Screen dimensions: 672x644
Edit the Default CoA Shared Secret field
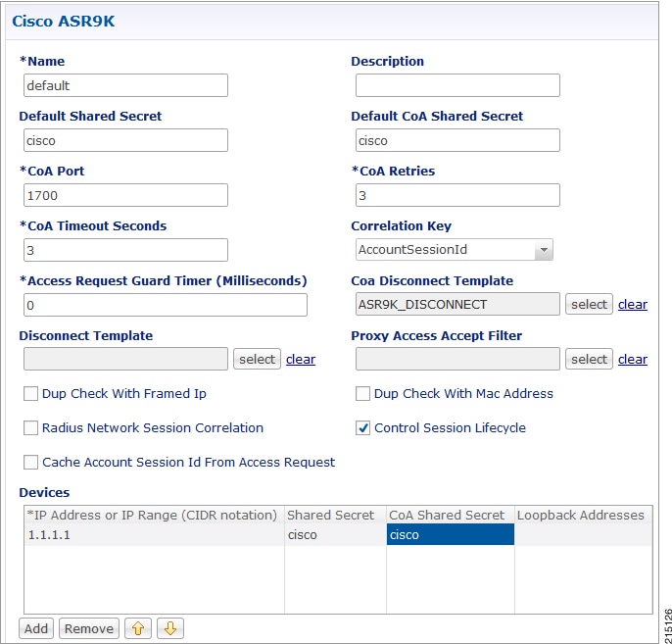457,140
